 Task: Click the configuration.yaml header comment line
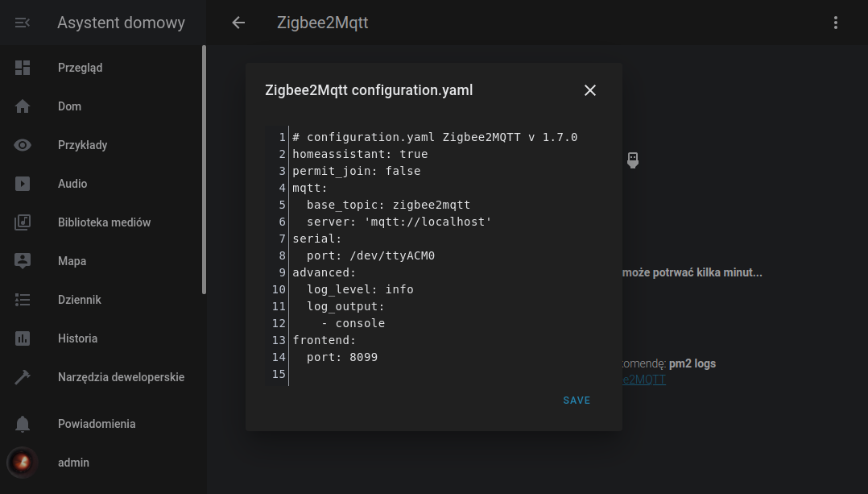pyautogui.click(x=435, y=137)
